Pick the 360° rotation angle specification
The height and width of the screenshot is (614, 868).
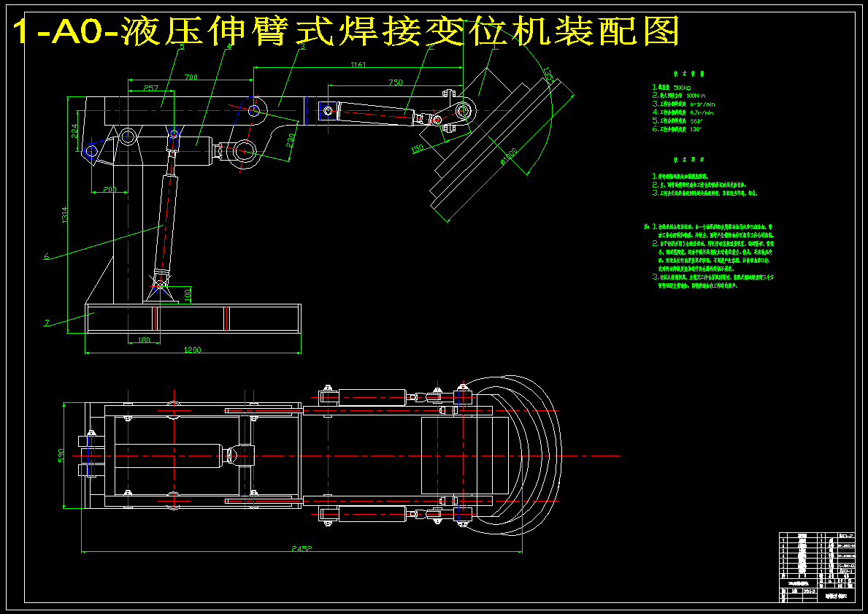point(677,120)
